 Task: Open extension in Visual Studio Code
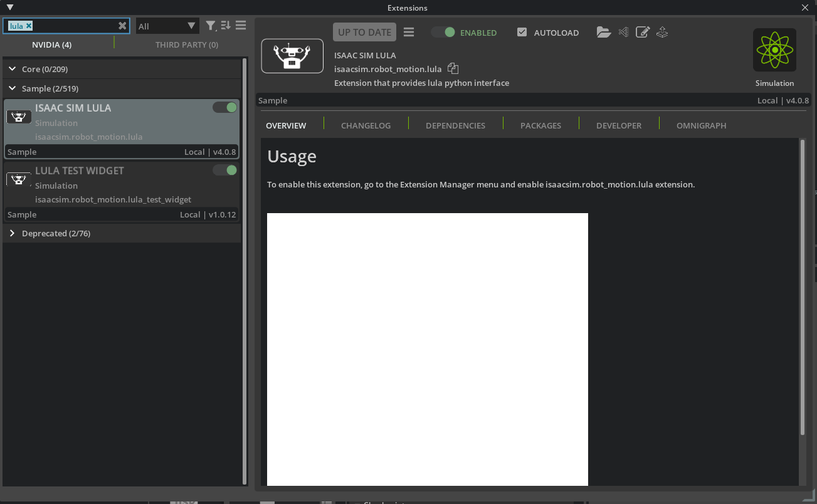[623, 33]
